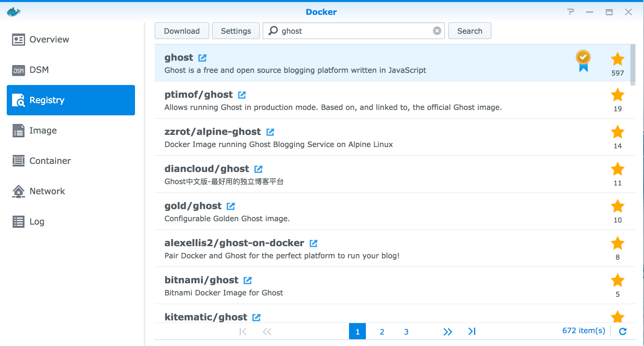The image size is (644, 346).
Task: Click the Registry sidebar icon
Action: coord(19,100)
